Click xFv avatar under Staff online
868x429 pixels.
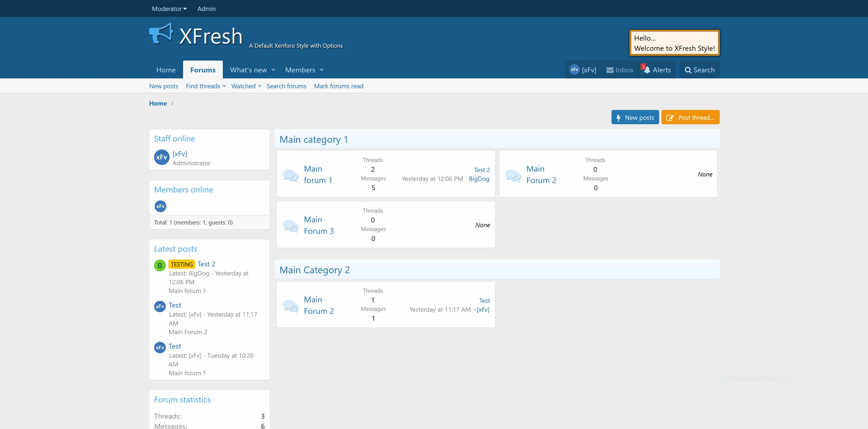point(162,157)
